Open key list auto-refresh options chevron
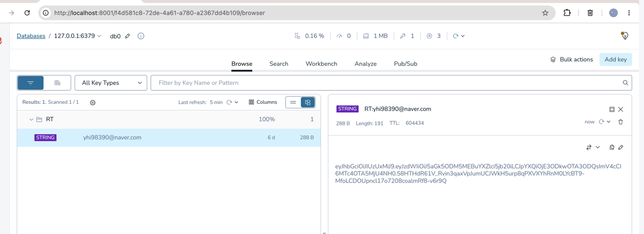This screenshot has width=644, height=234. click(236, 102)
